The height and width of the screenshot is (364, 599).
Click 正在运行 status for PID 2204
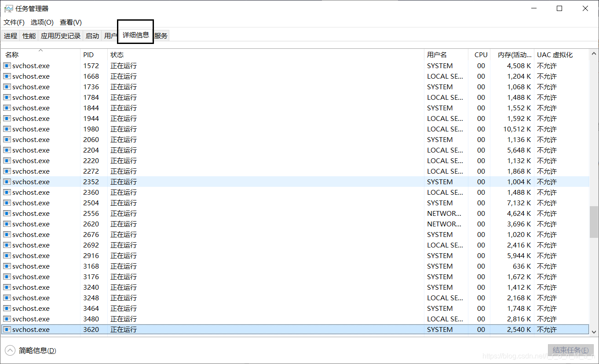pos(124,150)
